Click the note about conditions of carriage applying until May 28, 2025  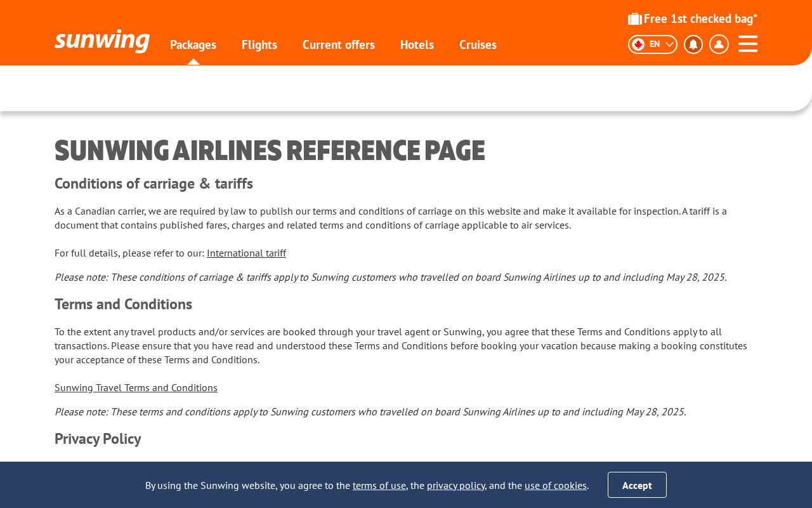[391, 277]
